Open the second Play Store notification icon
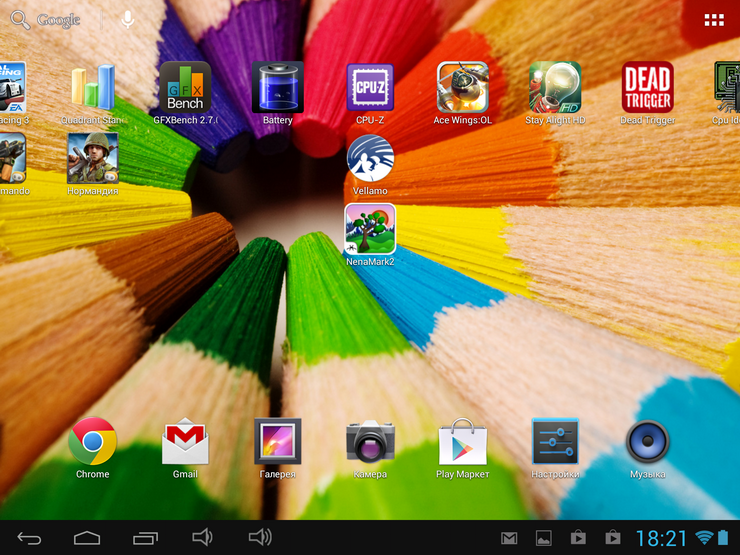 click(613, 538)
